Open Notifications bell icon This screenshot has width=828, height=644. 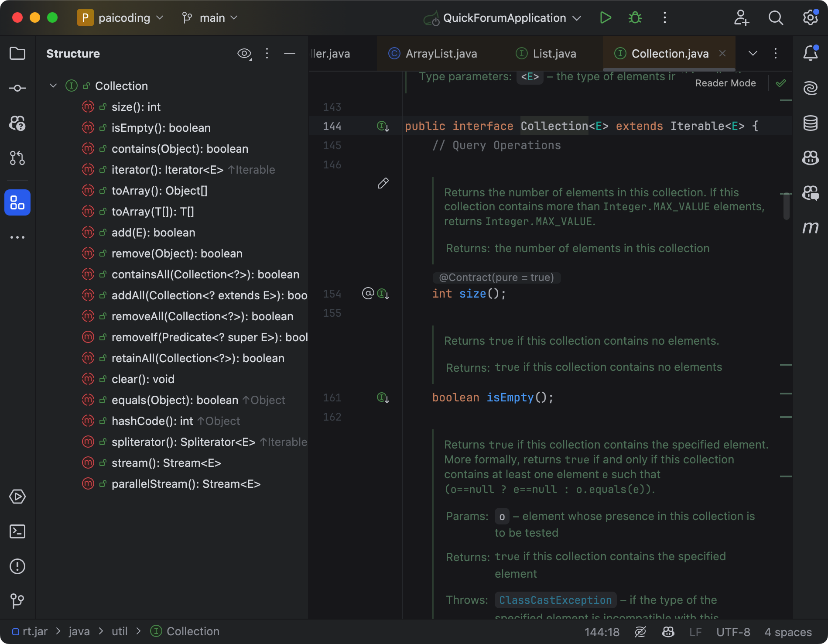click(x=810, y=53)
